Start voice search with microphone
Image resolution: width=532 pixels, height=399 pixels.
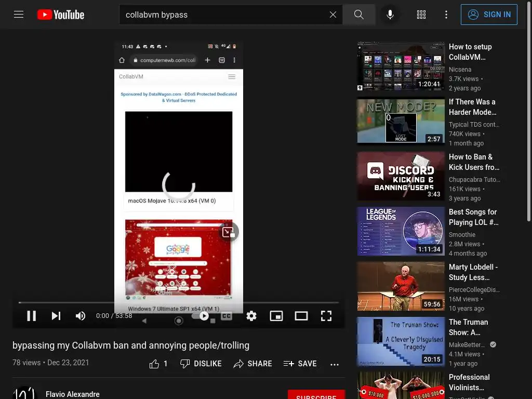click(390, 15)
